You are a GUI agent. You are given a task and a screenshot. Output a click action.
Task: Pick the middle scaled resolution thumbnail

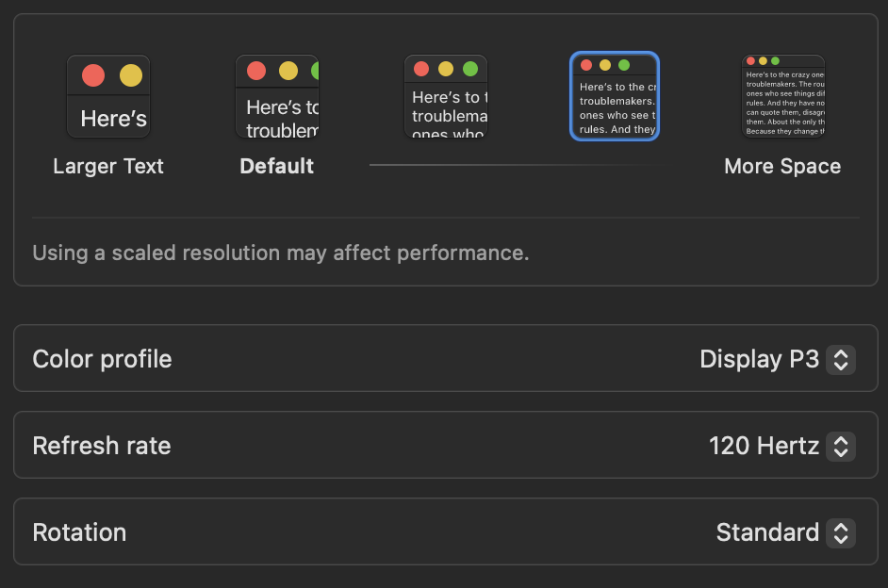point(446,97)
